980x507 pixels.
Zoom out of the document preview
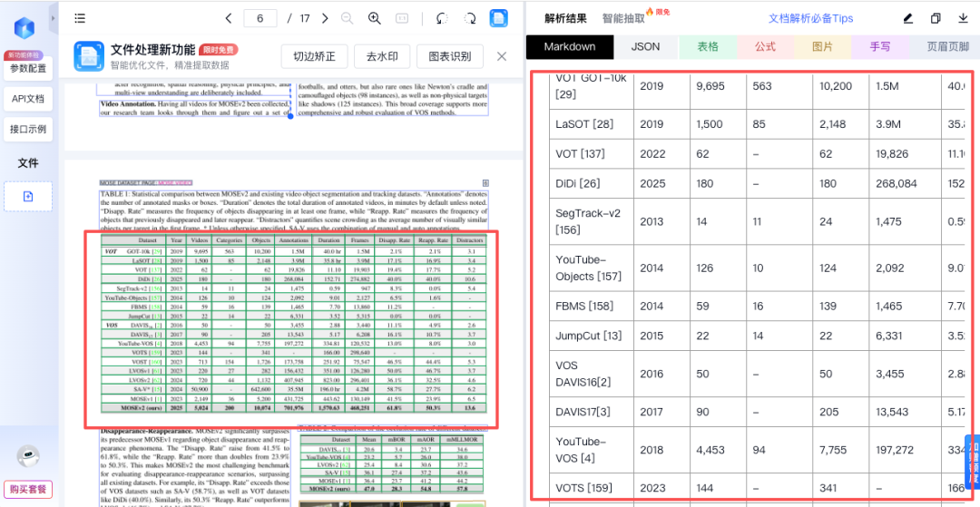(x=347, y=18)
